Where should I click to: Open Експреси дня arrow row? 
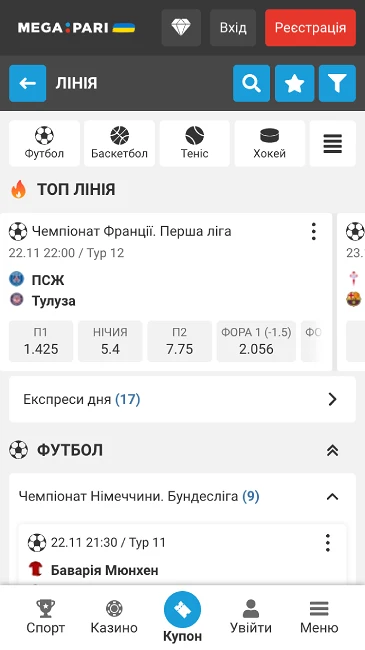click(x=182, y=399)
